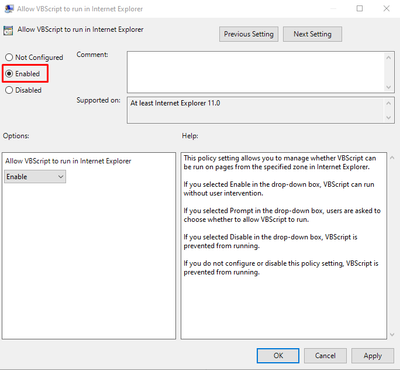Click the Supported on down scroll arrow

388,117
